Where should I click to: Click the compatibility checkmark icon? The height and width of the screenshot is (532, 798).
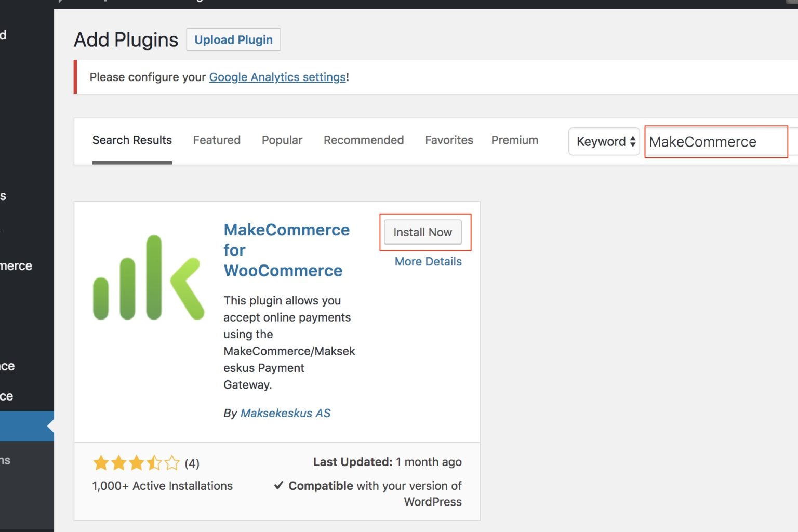click(x=279, y=485)
